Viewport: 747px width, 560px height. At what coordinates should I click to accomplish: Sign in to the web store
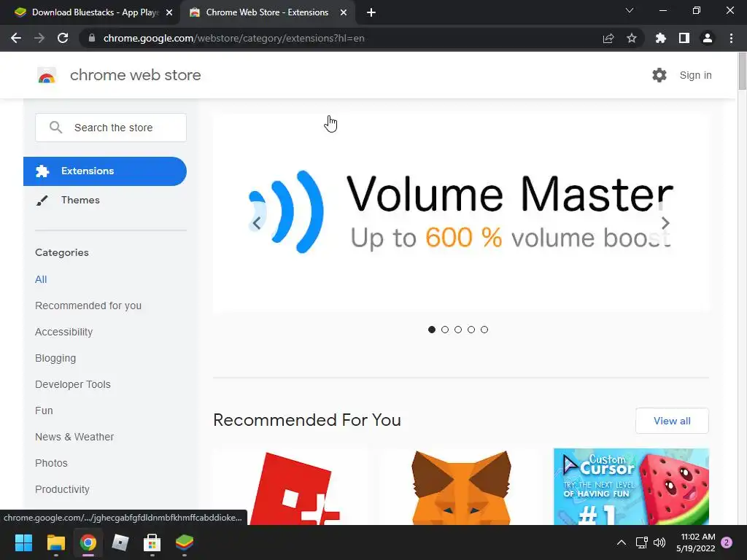coord(695,75)
